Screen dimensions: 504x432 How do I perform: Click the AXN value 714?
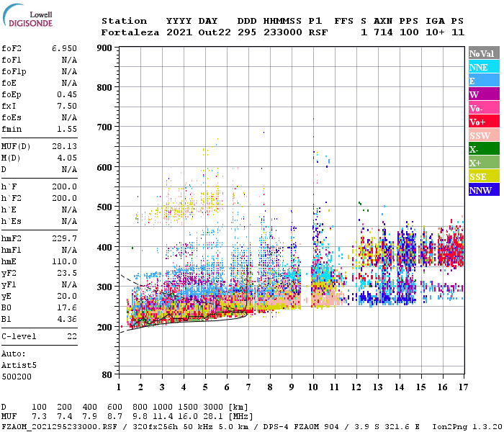(383, 32)
